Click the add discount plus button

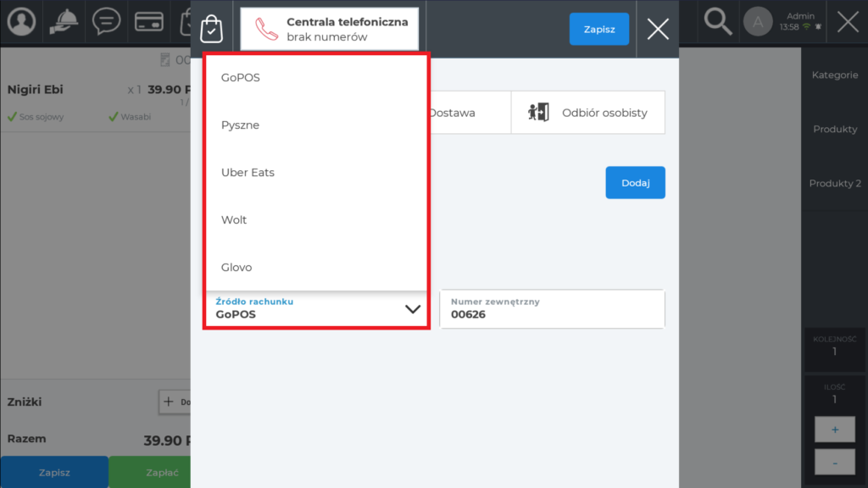coord(175,402)
